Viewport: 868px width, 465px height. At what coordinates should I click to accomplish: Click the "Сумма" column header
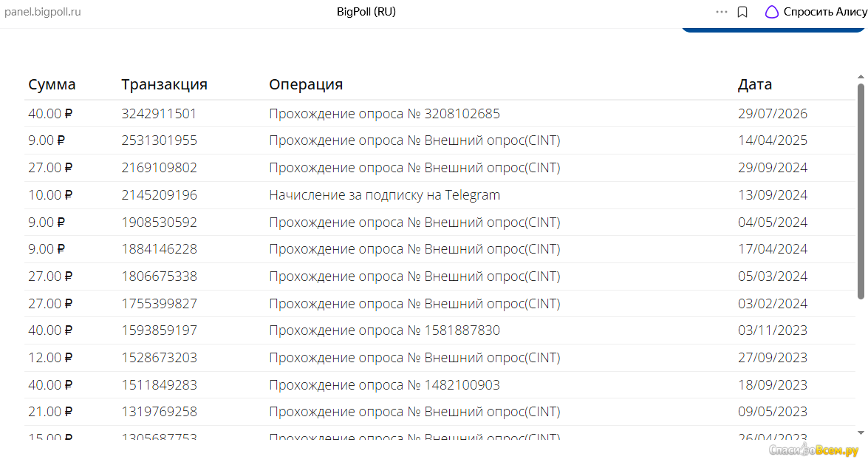pos(52,84)
